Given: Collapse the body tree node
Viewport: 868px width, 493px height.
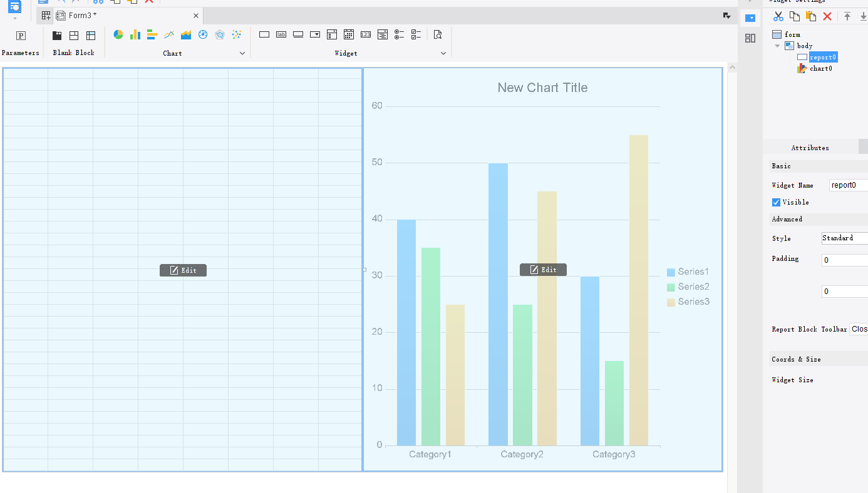Looking at the screenshot, I should 777,46.
